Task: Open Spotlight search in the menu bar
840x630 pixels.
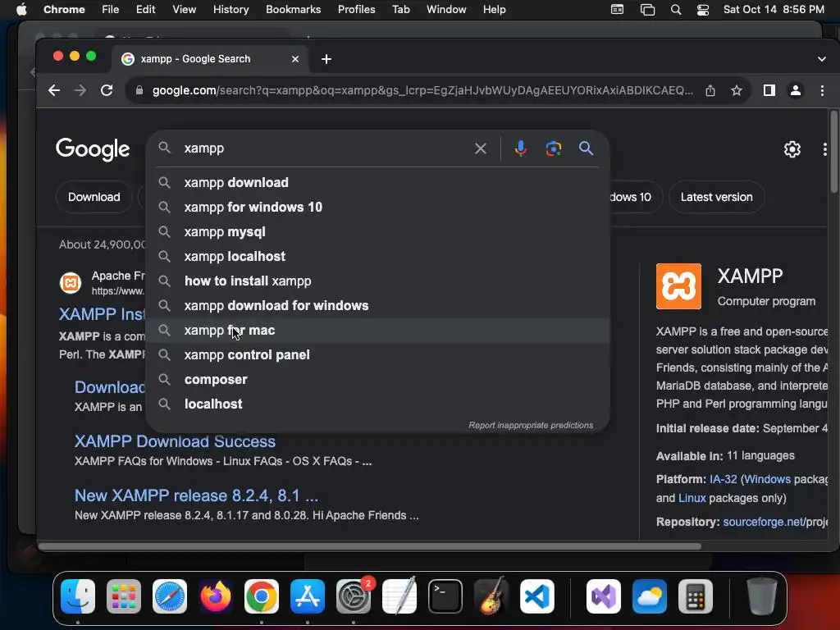Action: pos(676,10)
